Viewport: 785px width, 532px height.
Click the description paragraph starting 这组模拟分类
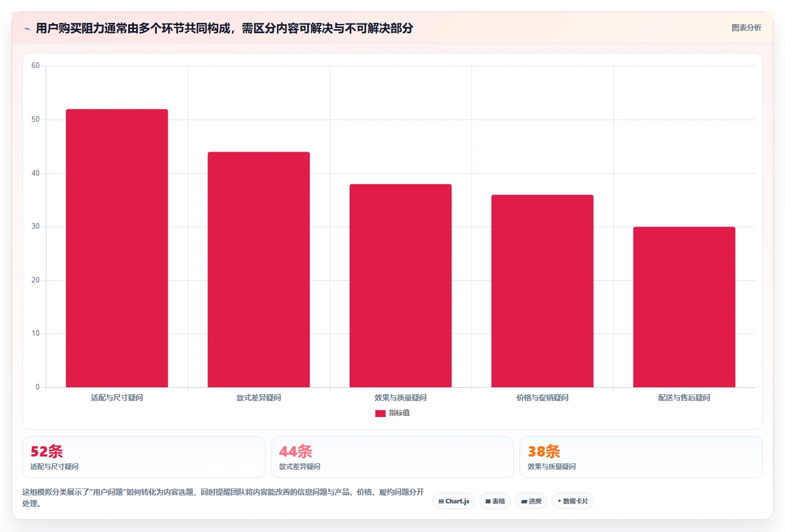pyautogui.click(x=223, y=498)
